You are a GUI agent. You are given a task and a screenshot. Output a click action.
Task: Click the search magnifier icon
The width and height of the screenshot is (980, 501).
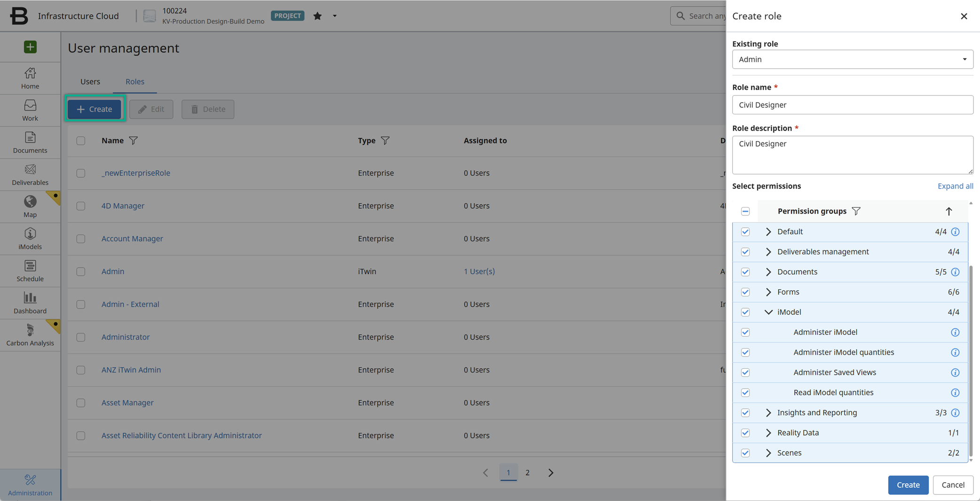[x=680, y=16]
